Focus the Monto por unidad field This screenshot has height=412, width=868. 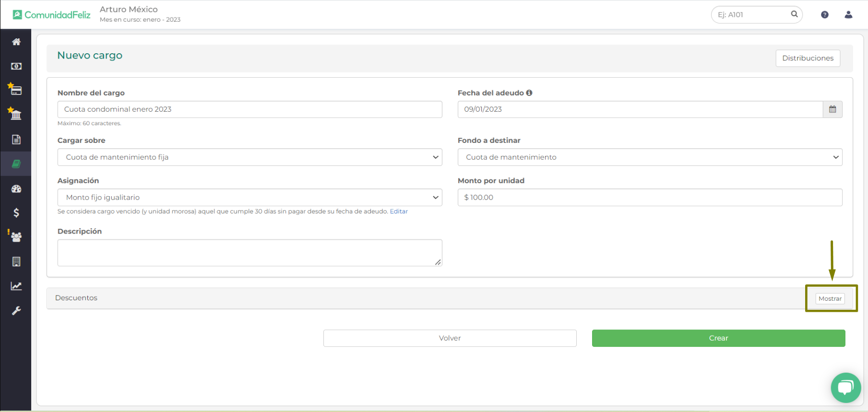[650, 198]
